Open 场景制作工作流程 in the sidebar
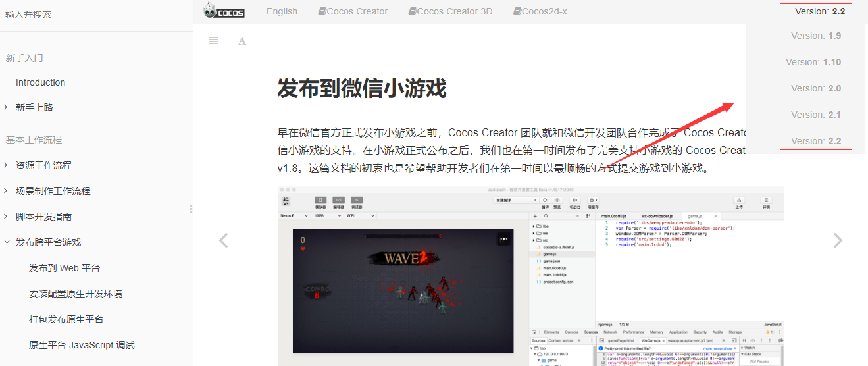 click(x=53, y=191)
